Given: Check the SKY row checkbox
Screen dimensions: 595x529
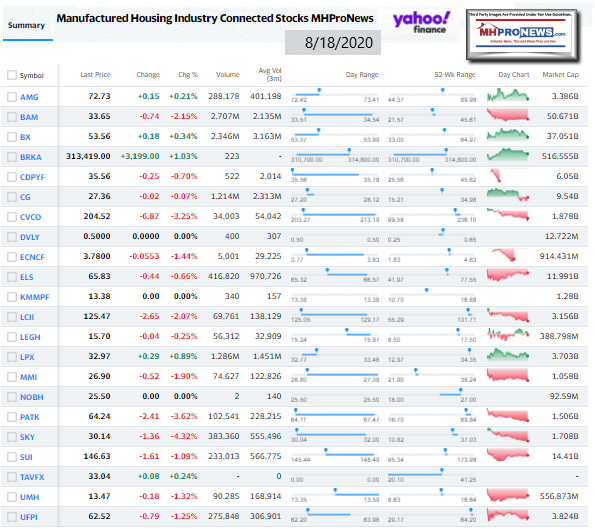Looking at the screenshot, I should click(12, 437).
